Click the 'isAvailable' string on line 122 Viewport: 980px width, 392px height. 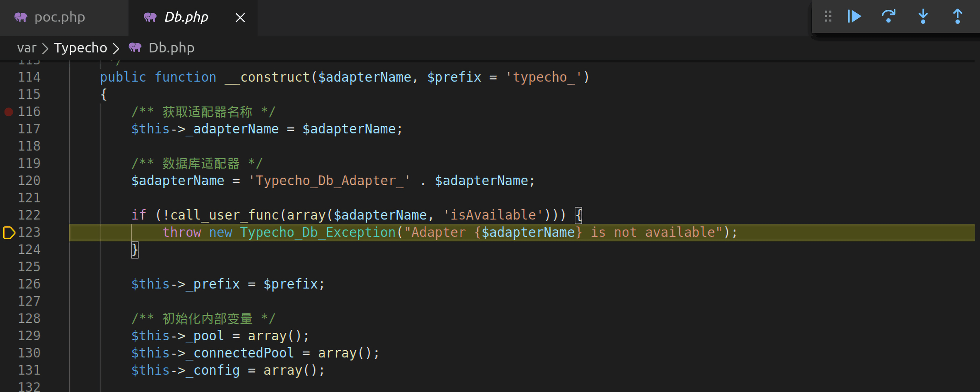493,215
